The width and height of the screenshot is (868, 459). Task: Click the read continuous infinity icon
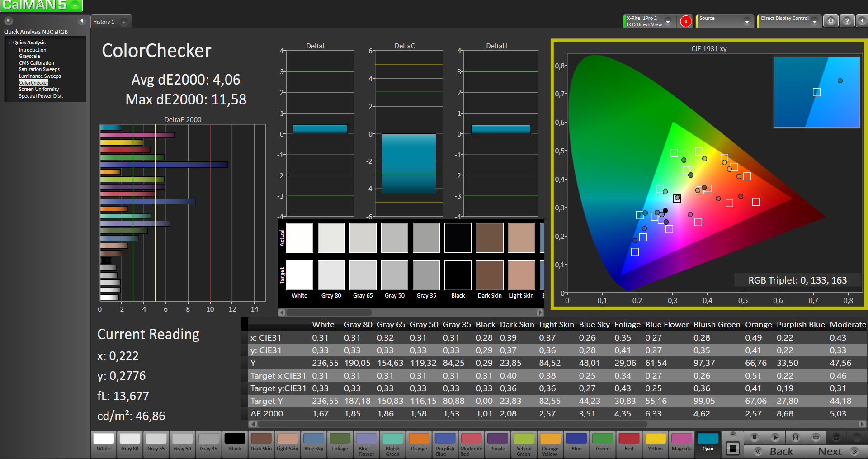click(x=816, y=437)
